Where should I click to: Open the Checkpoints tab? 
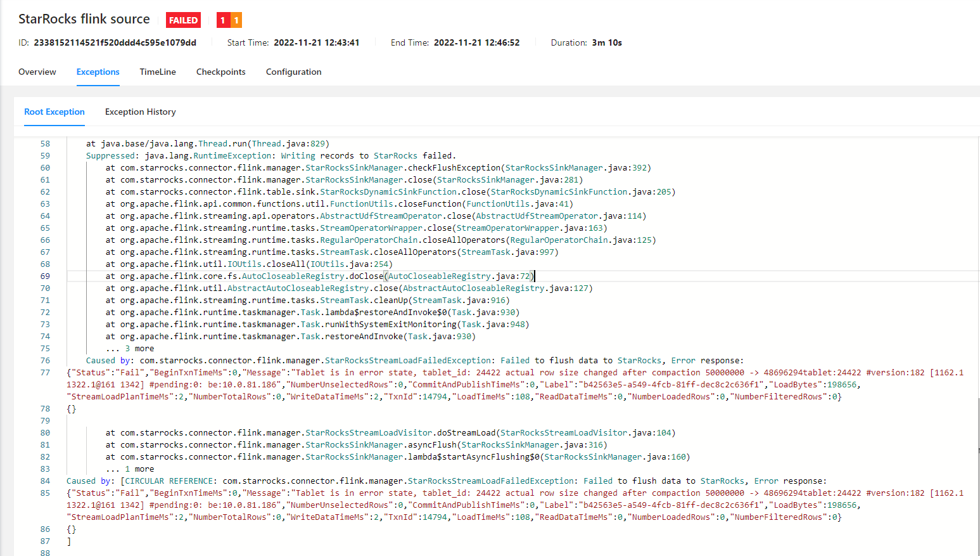point(221,72)
